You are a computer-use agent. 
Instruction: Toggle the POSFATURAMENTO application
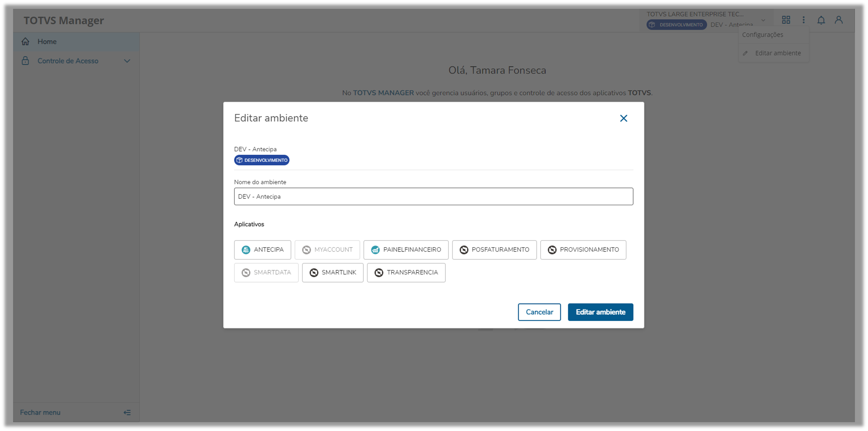pos(495,250)
